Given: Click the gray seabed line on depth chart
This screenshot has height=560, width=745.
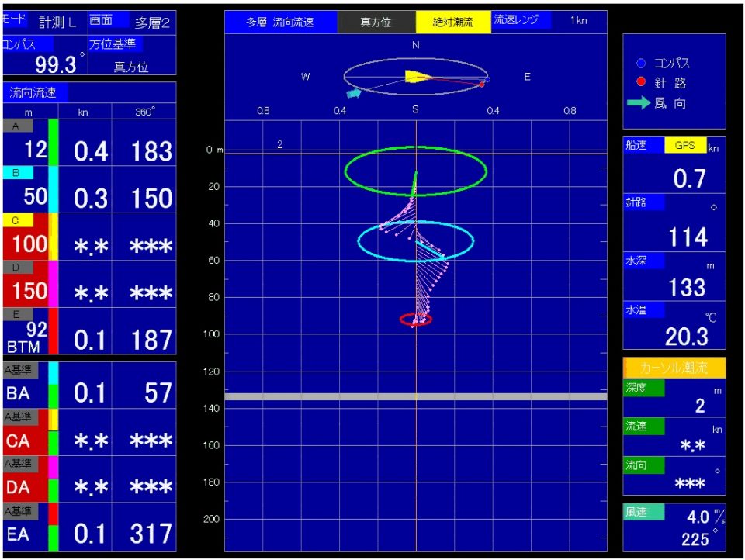Looking at the screenshot, I should coord(416,396).
